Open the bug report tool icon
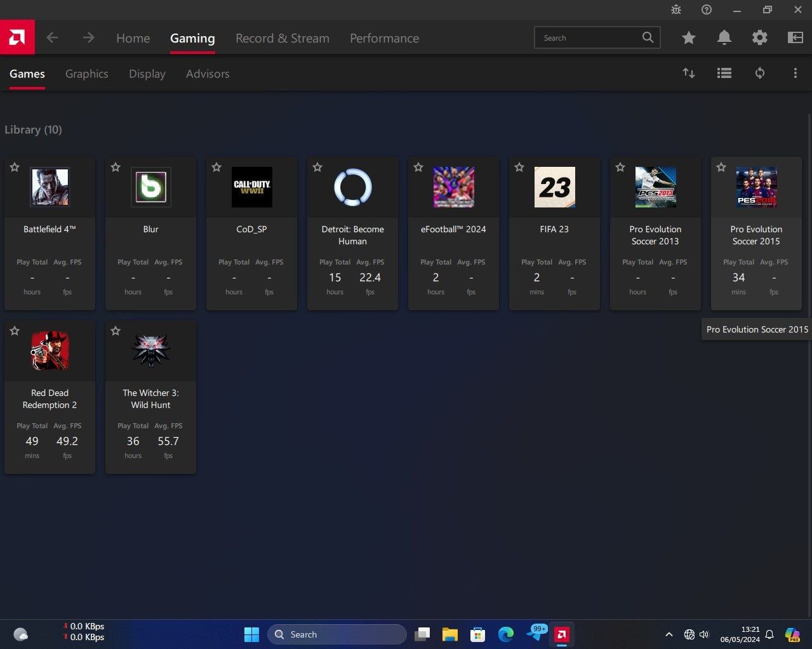This screenshot has height=649, width=812. [676, 10]
